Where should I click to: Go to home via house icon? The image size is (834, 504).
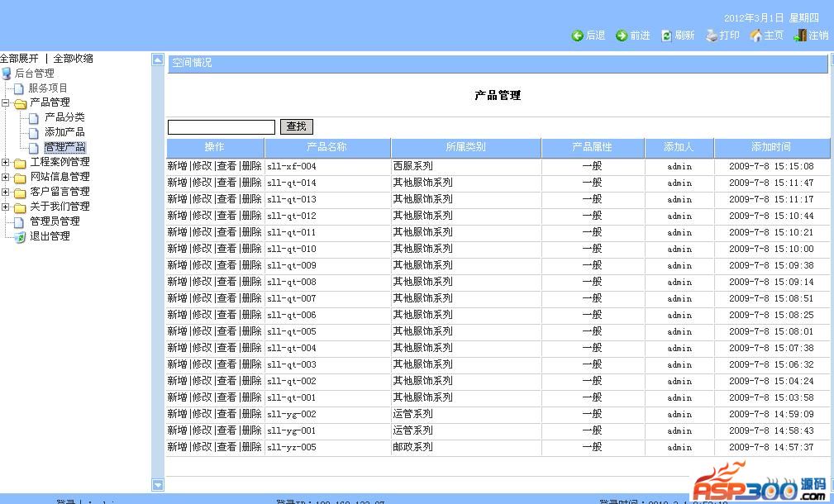pos(755,36)
